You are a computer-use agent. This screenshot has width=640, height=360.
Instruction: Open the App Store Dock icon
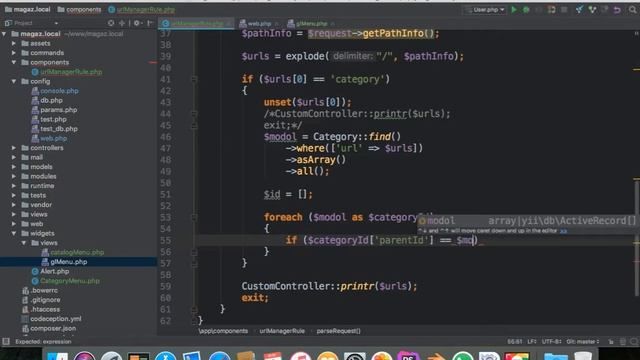click(x=166, y=356)
